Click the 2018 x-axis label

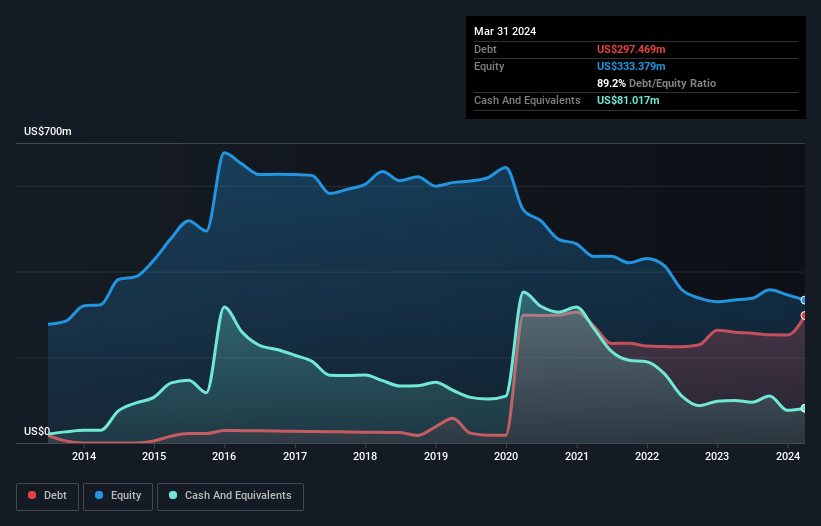365,456
